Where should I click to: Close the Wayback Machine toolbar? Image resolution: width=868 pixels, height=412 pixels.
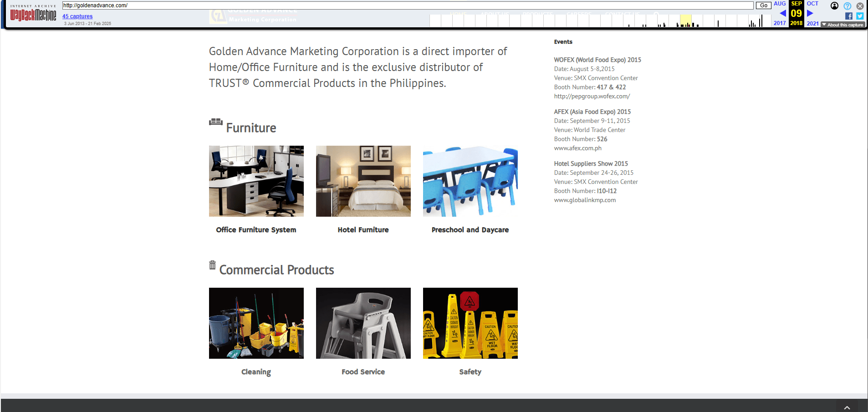pyautogui.click(x=860, y=6)
